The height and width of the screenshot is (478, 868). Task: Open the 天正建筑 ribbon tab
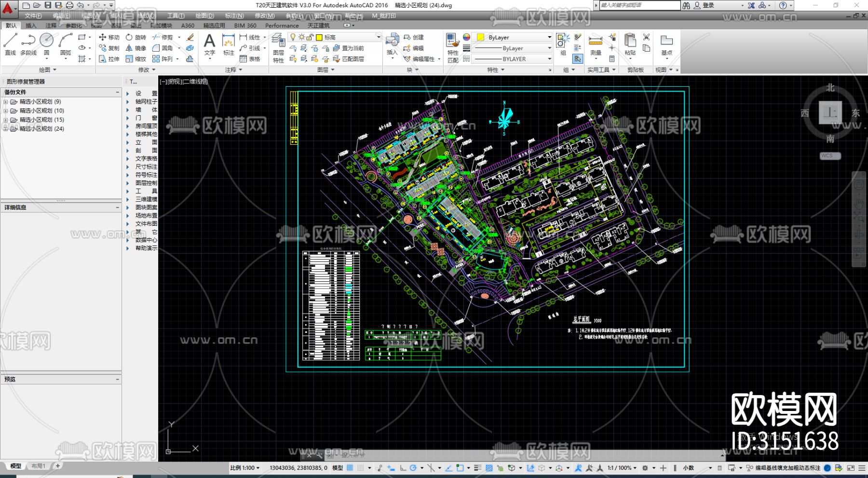(x=318, y=26)
